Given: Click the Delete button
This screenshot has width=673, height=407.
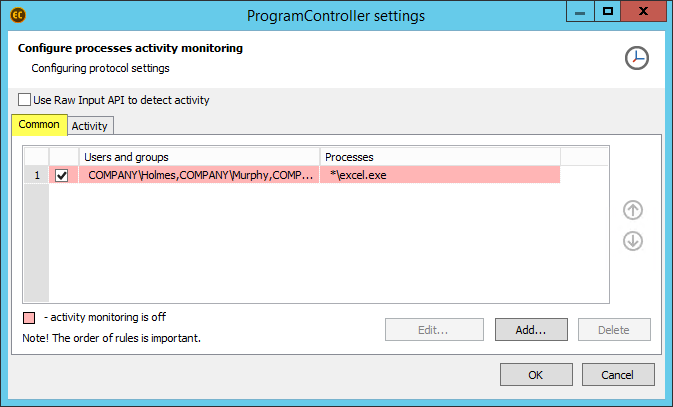Looking at the screenshot, I should click(614, 330).
